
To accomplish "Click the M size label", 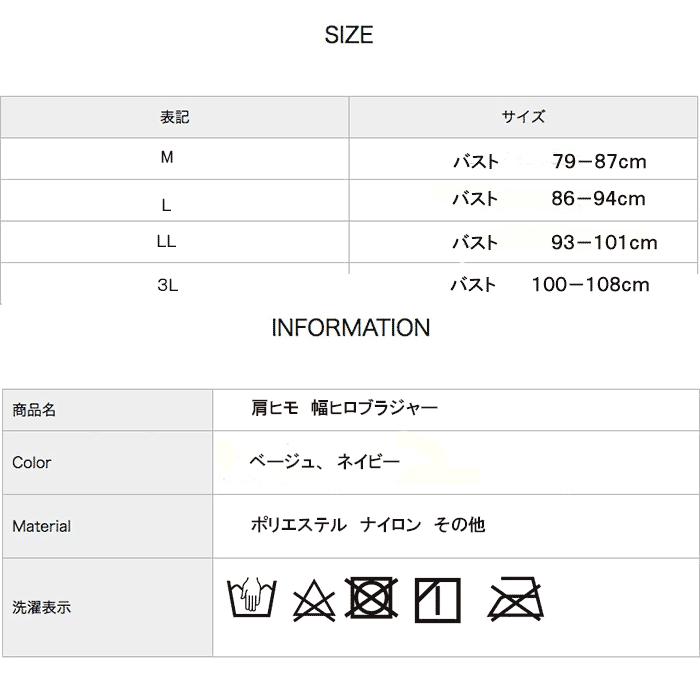I will 167,159.
